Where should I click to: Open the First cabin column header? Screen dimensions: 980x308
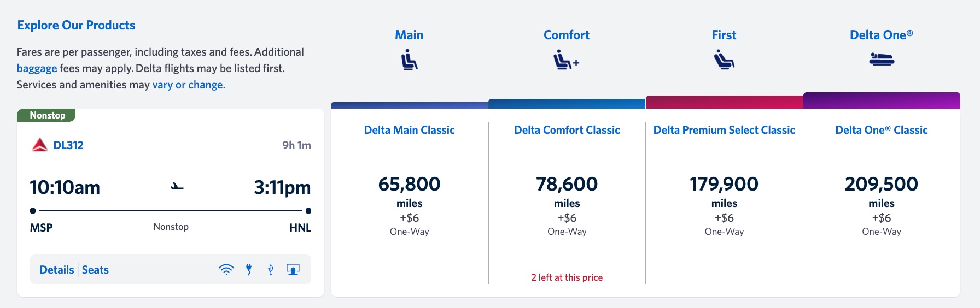coord(724,35)
